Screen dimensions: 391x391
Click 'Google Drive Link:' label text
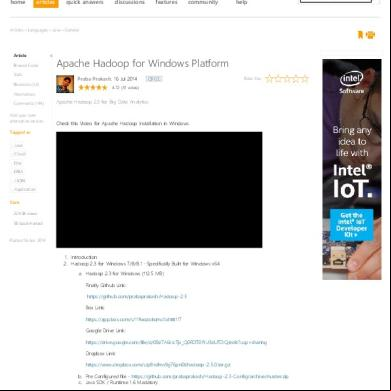pos(106,331)
